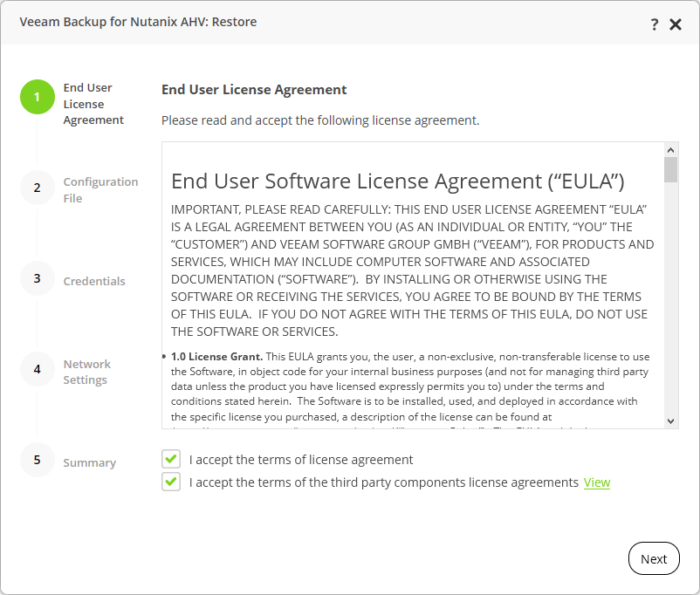
Task: Jump to Summary step
Action: click(89, 462)
